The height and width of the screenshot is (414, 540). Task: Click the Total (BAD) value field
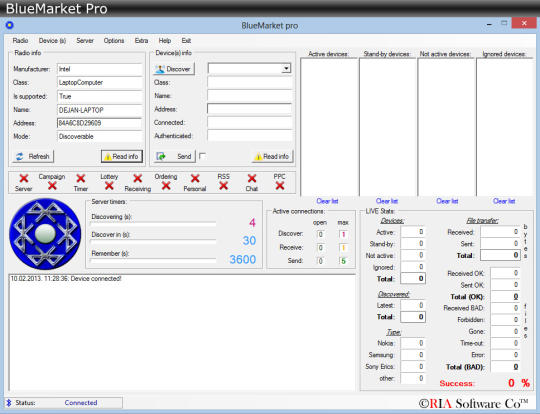point(505,367)
